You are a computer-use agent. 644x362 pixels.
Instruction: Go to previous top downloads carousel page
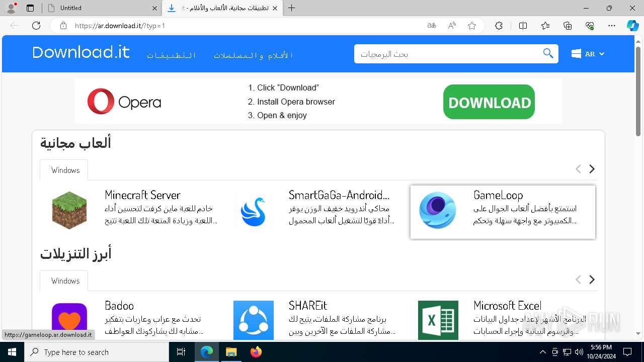point(578,280)
